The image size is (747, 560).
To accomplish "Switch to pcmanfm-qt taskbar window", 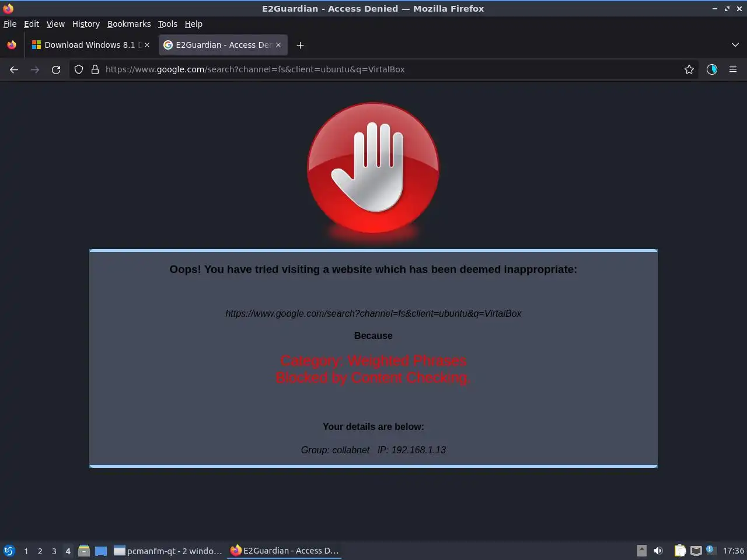I will (x=168, y=551).
